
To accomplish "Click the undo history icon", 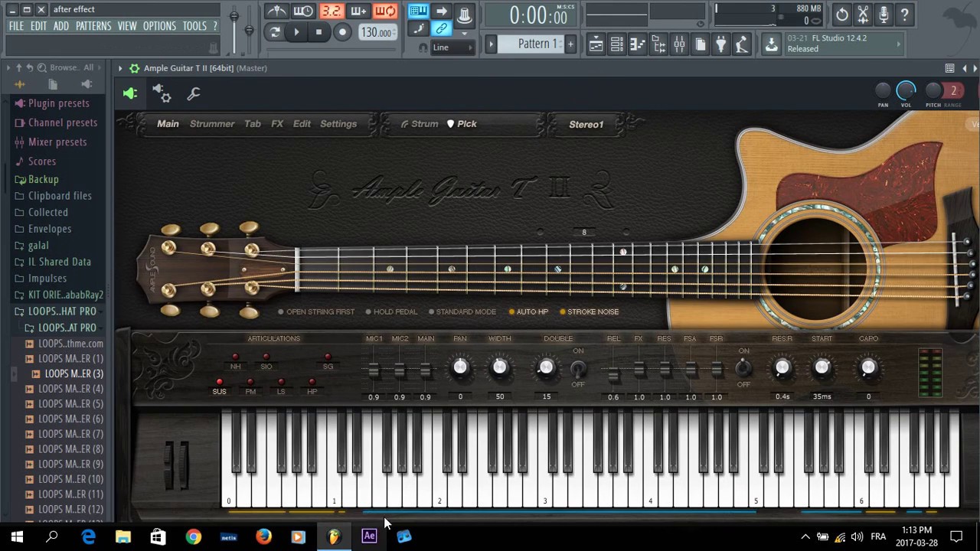I will (841, 14).
